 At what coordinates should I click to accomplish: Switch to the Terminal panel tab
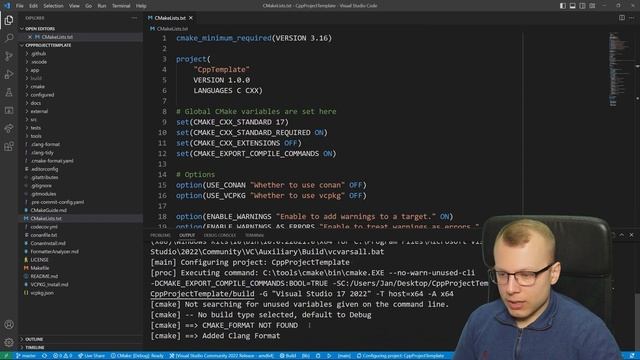click(255, 236)
